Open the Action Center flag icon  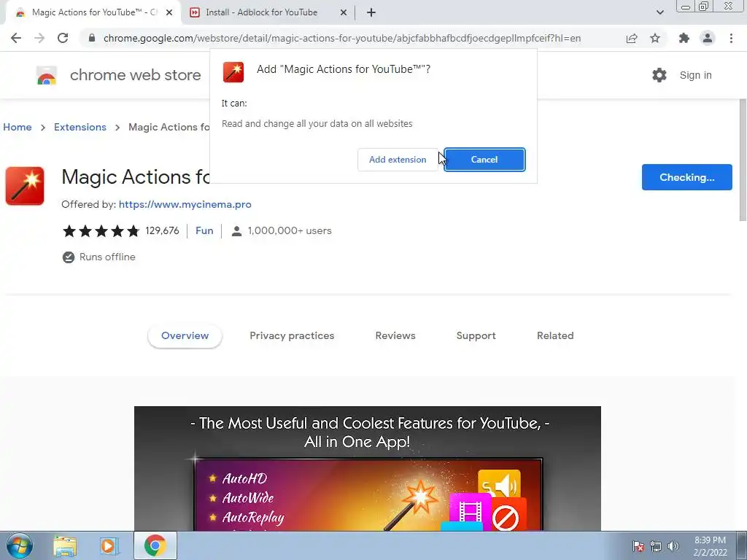pos(638,546)
